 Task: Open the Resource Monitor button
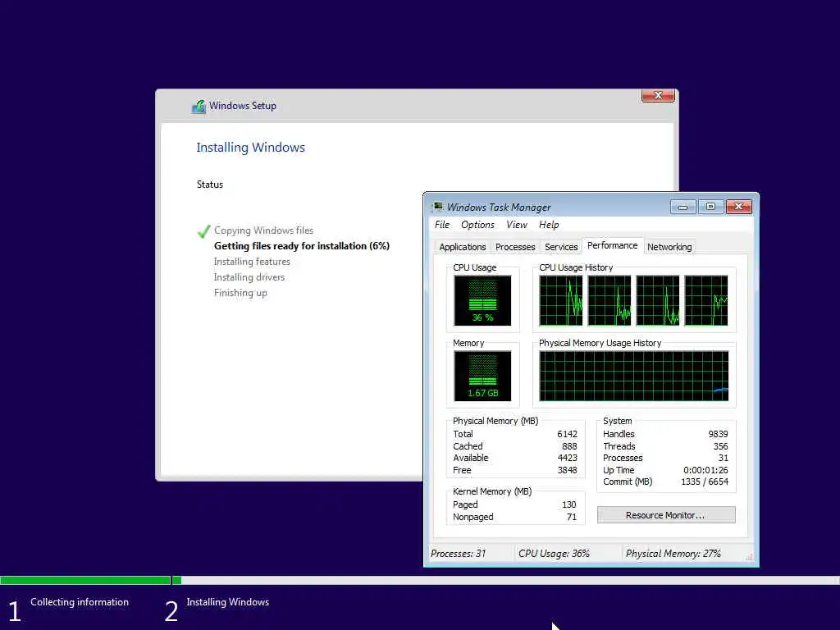(x=666, y=515)
